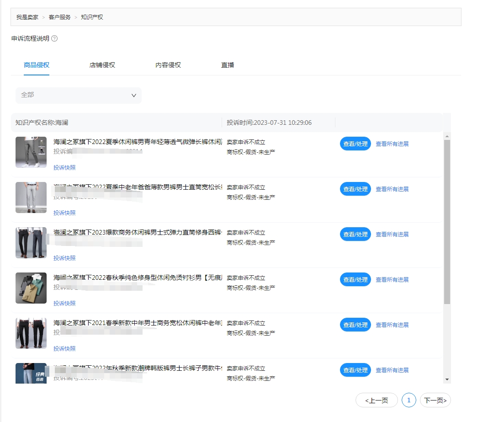Open 查看所有进展 for 中老年爸爸薄款男裤 item

[x=392, y=189]
